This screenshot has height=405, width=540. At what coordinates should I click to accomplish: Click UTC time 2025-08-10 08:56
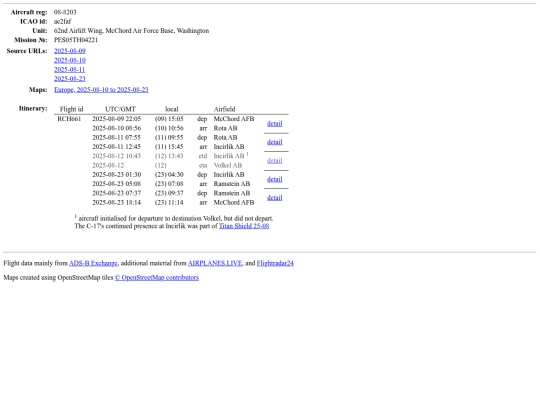tap(116, 128)
